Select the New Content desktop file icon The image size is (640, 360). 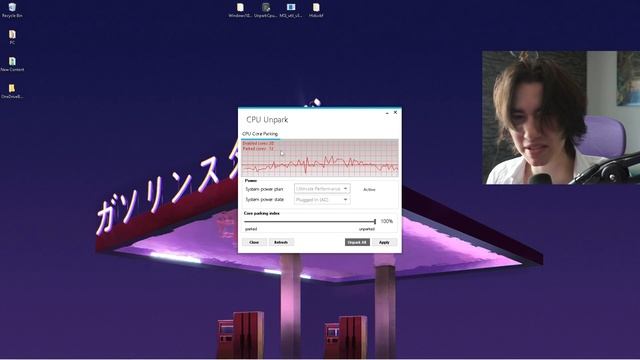click(12, 64)
